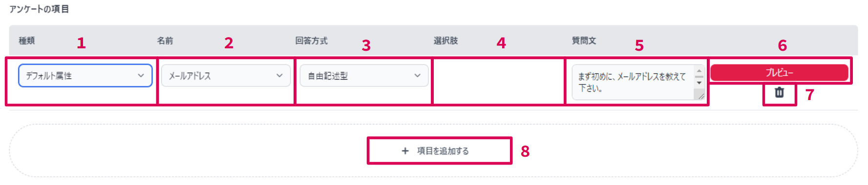Viewport: 868px width, 185px height.
Task: Click the アンケートの項目 section heading
Action: click(x=39, y=9)
